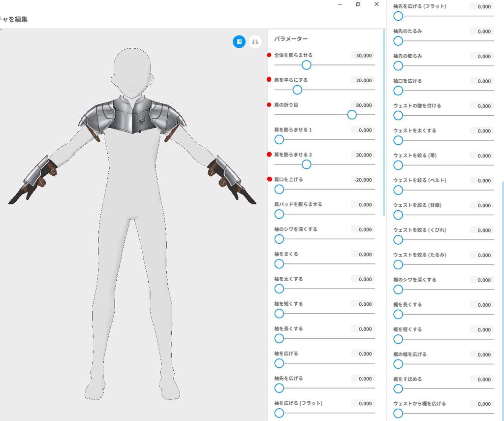Click the ウェストを太くする slider handle

pyautogui.click(x=398, y=140)
